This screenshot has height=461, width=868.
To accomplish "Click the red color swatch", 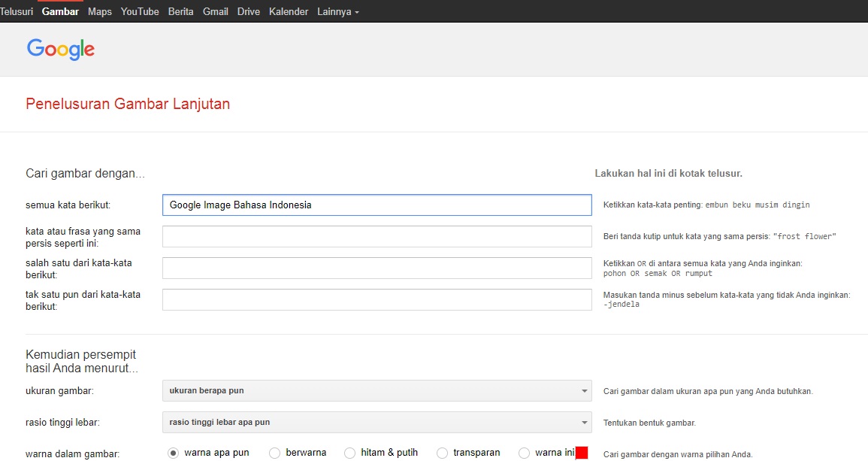I will click(581, 453).
